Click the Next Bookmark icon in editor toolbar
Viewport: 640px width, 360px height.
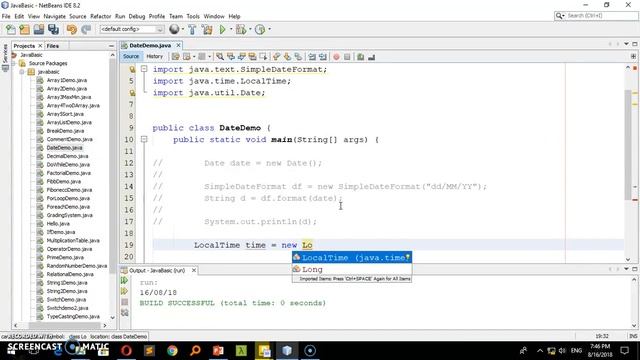(x=287, y=57)
